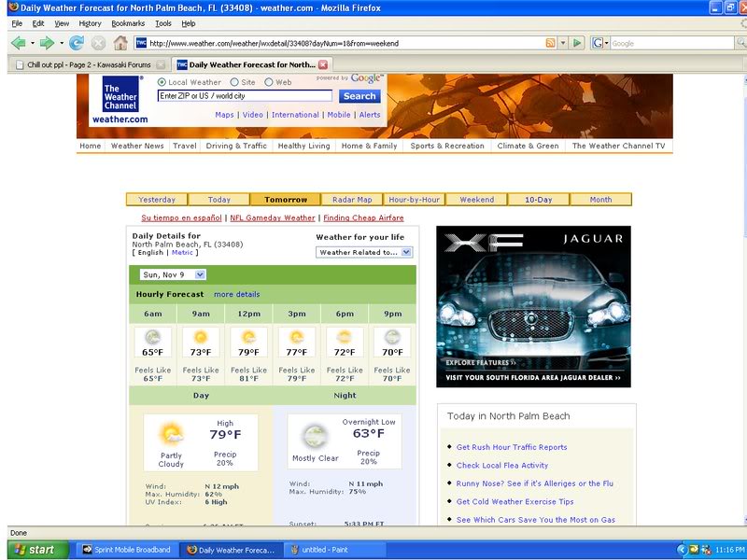747x560 pixels.
Task: Click the 9am sunny weather icon
Action: coord(201,338)
